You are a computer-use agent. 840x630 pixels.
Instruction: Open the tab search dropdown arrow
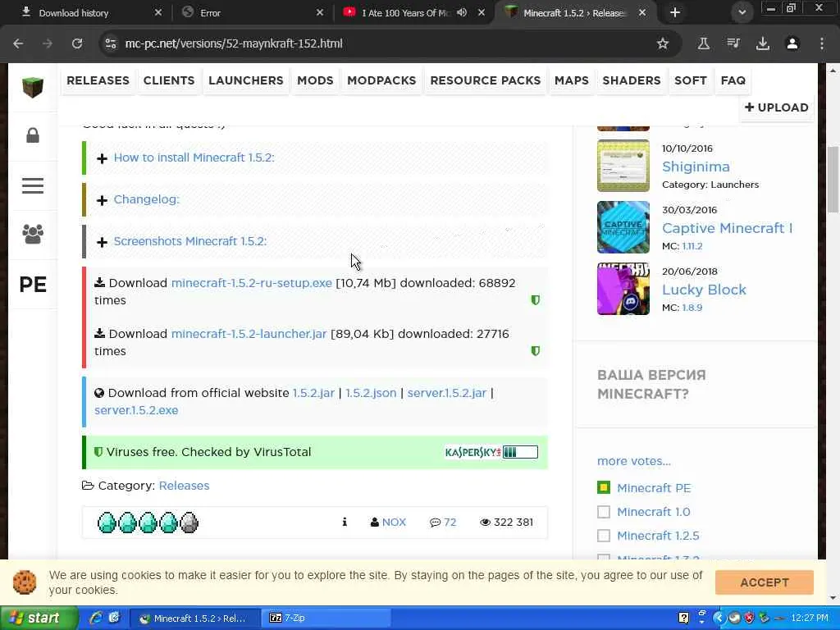pos(742,12)
